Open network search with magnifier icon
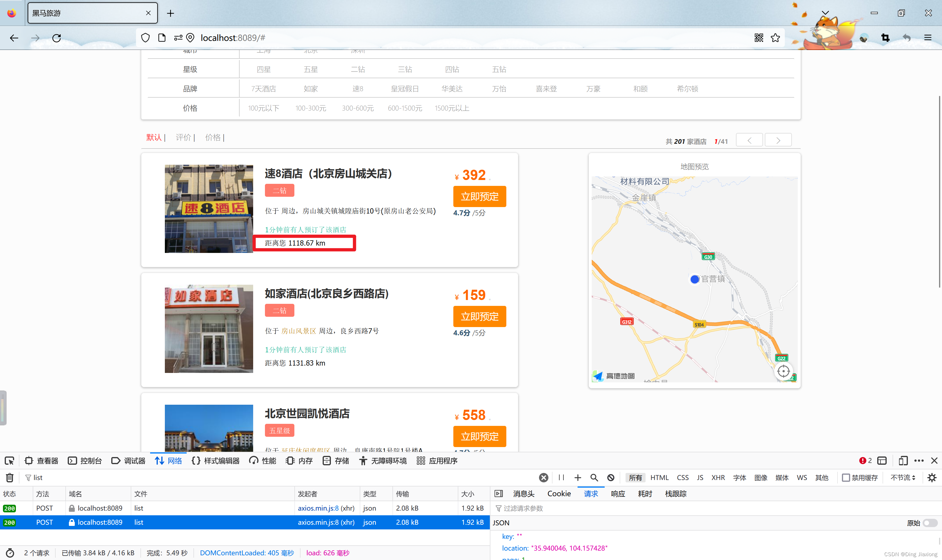Image resolution: width=942 pixels, height=560 pixels. 594,478
